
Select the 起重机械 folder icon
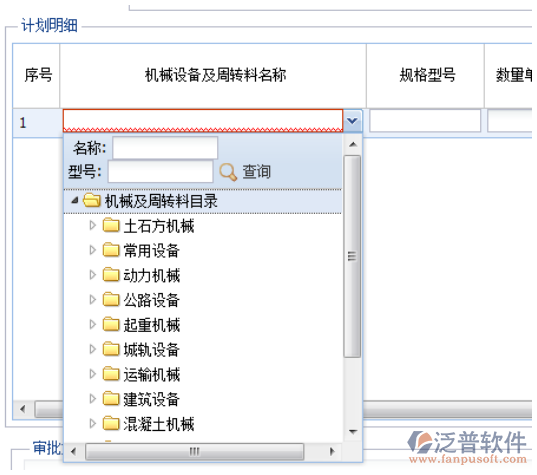coord(111,324)
